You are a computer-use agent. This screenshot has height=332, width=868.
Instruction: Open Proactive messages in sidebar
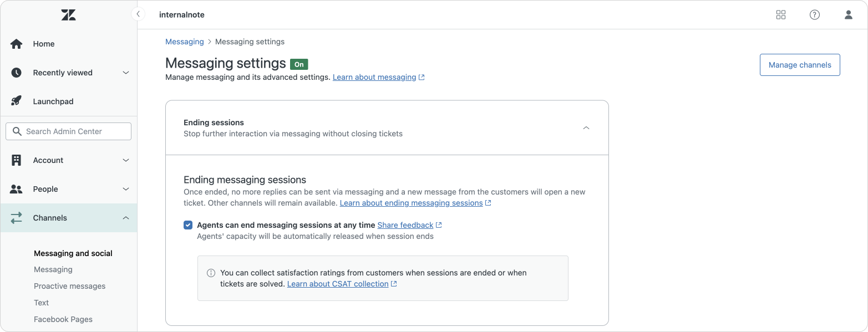coord(69,286)
